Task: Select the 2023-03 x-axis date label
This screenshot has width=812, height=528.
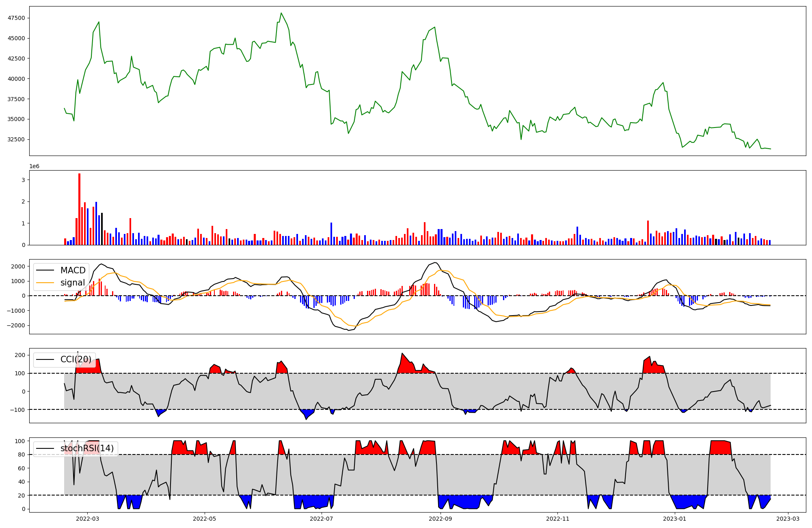Action: pos(788,519)
